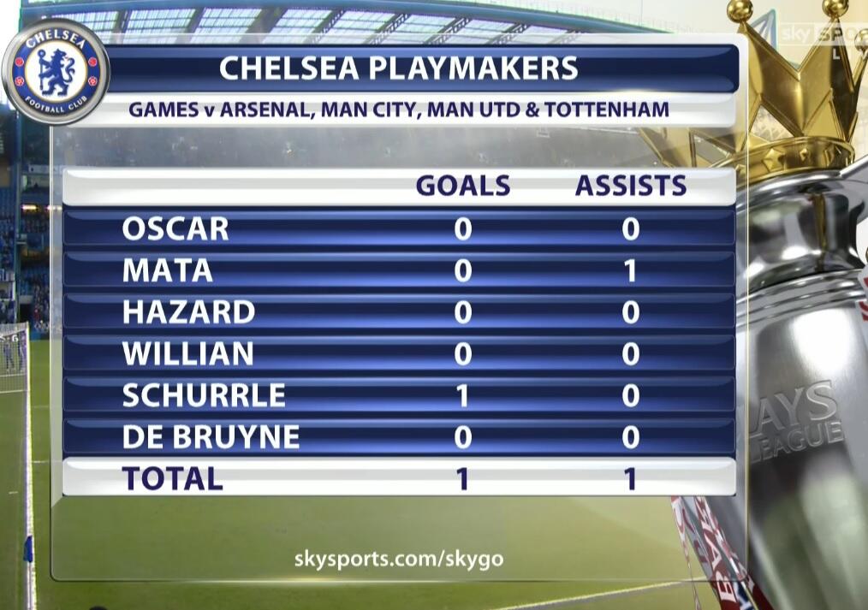The width and height of the screenshot is (868, 610).
Task: Click the Total row label
Action: point(172,478)
